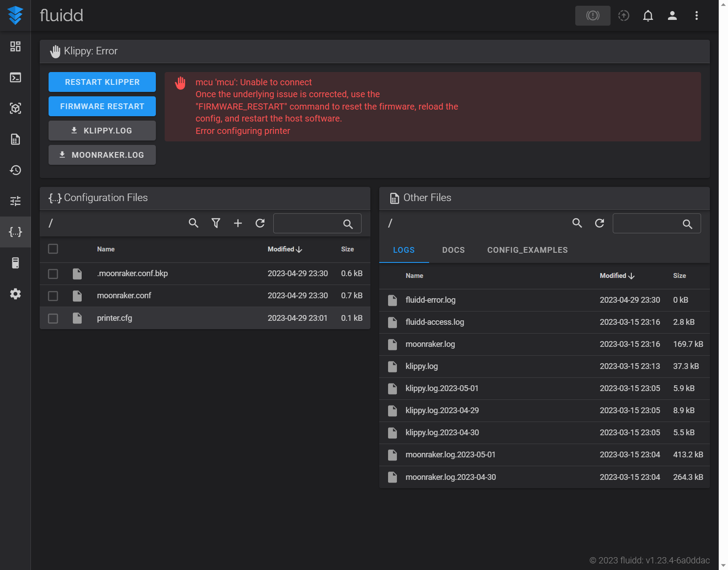Click the file icon next to klippy.log
The image size is (728, 570).
(392, 366)
